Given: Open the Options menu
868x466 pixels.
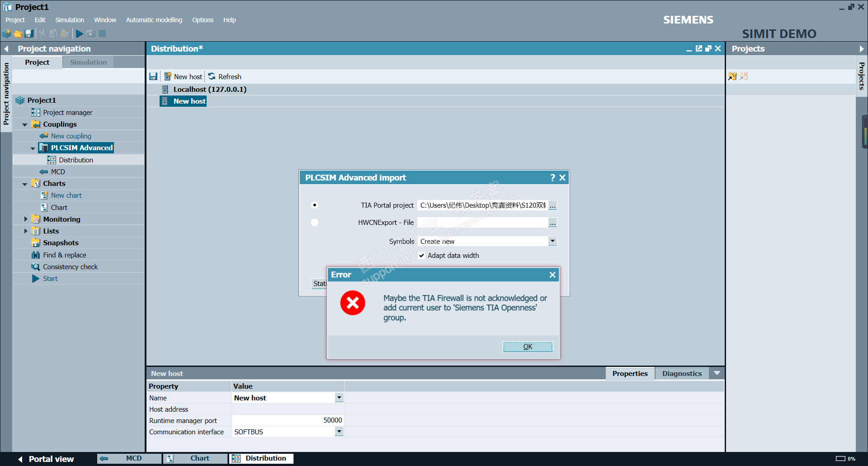Looking at the screenshot, I should [203, 20].
